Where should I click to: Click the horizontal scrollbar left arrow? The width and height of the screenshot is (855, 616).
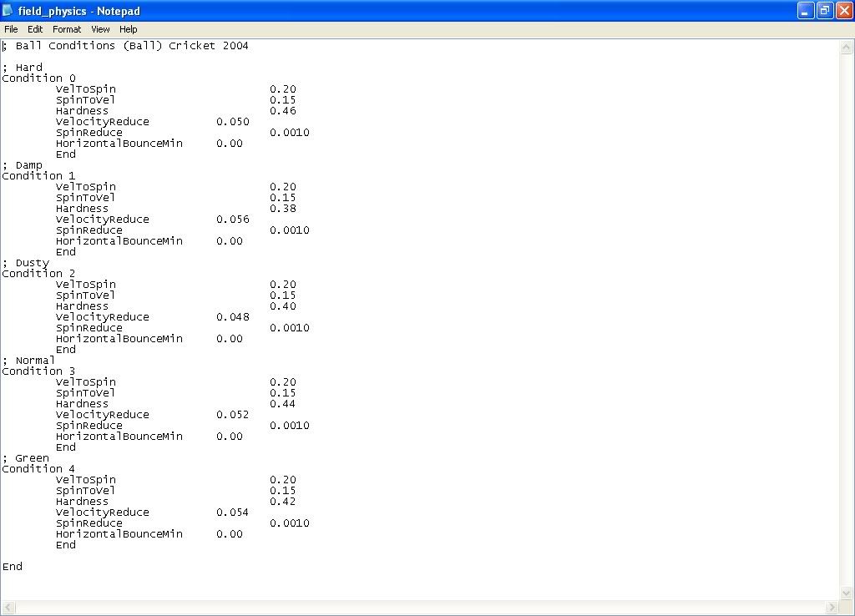click(x=8, y=608)
